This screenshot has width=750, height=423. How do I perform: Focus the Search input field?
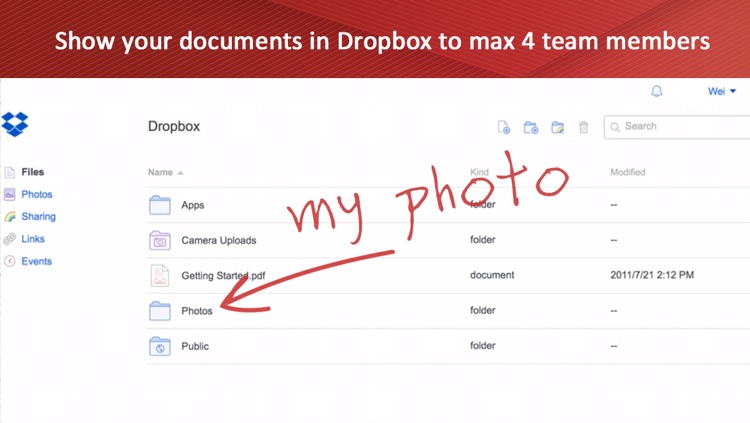point(677,127)
